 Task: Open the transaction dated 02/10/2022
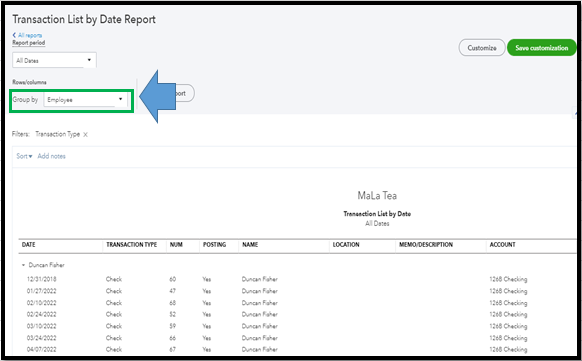point(42,303)
